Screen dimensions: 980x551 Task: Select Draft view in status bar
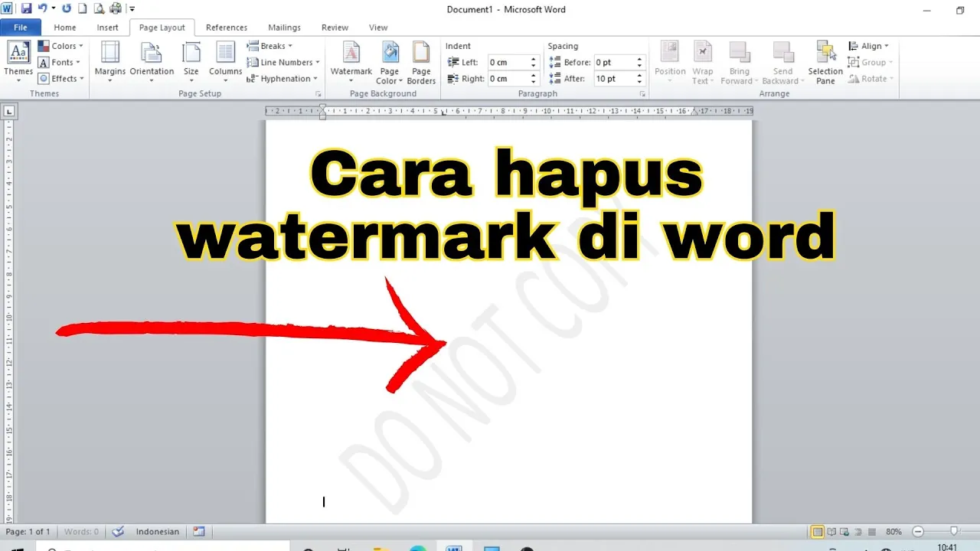pyautogui.click(x=871, y=531)
